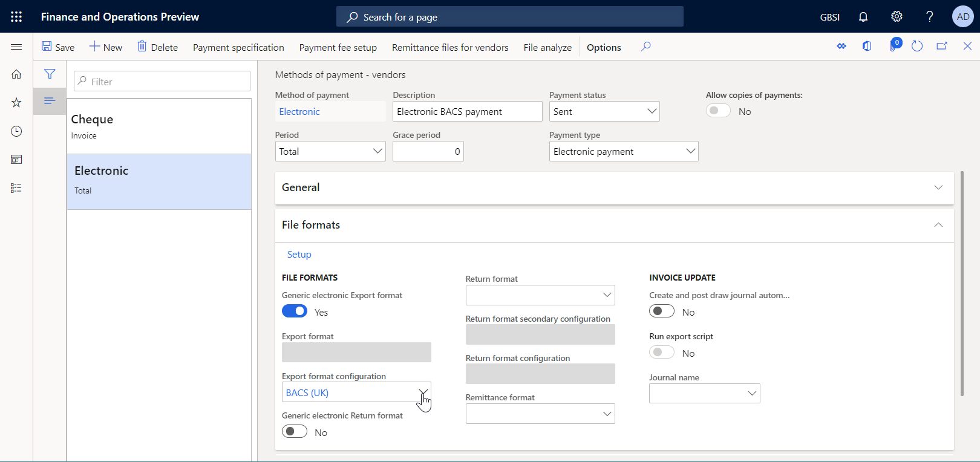Click the Export format field
Viewport: 980px width, 462px height.
tap(356, 352)
